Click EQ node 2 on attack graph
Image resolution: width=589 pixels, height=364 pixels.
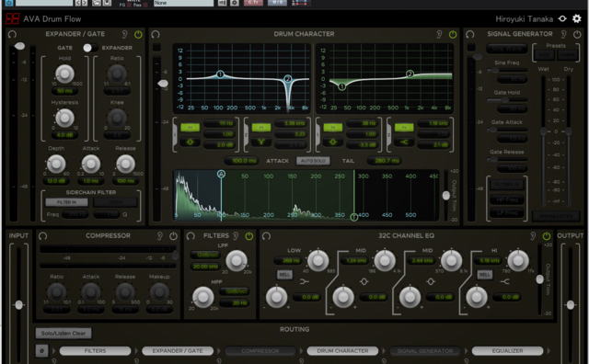pos(288,79)
